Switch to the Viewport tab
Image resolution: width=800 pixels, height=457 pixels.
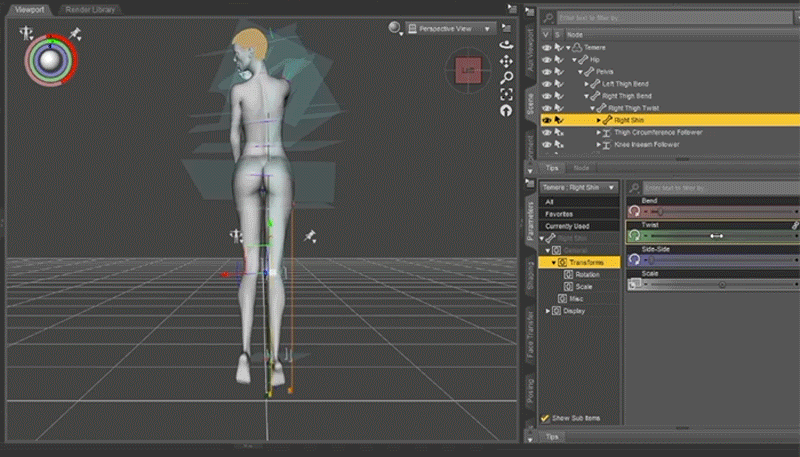[29, 10]
